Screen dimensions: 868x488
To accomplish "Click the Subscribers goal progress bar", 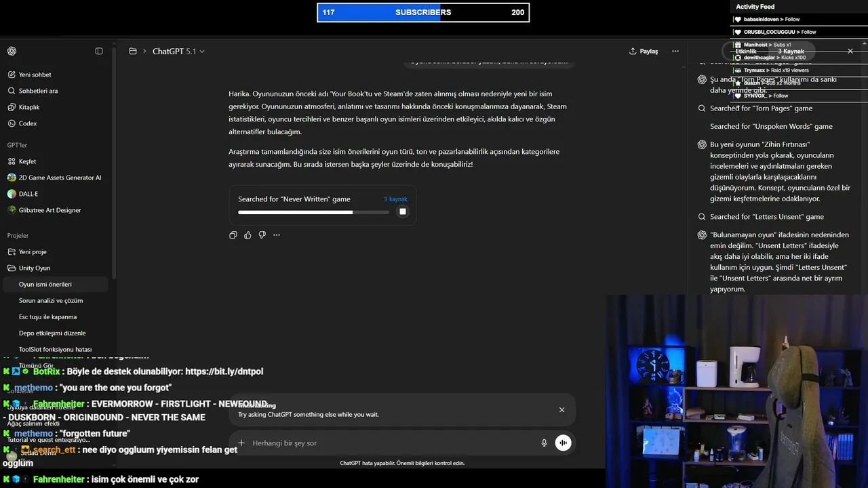I will tap(423, 12).
